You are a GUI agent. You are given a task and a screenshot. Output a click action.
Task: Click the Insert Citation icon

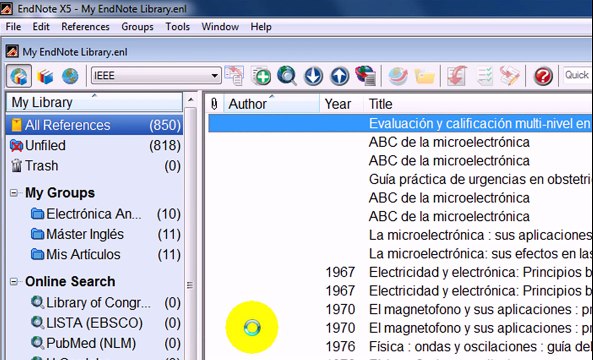456,76
